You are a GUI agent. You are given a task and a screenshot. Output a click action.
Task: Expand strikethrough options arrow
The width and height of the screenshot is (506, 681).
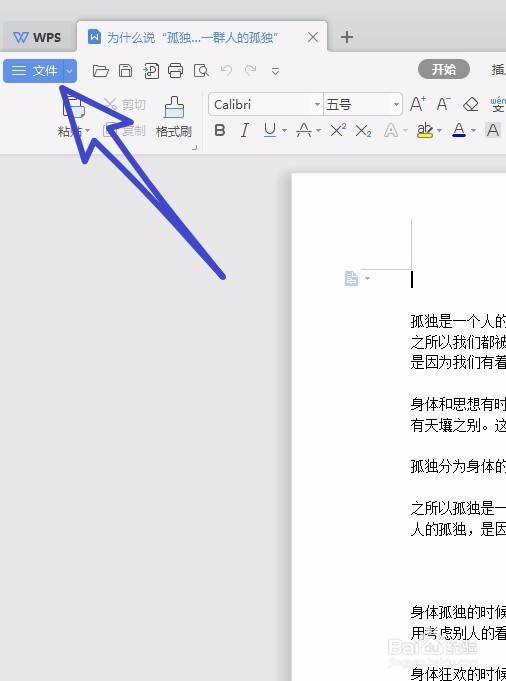318,130
